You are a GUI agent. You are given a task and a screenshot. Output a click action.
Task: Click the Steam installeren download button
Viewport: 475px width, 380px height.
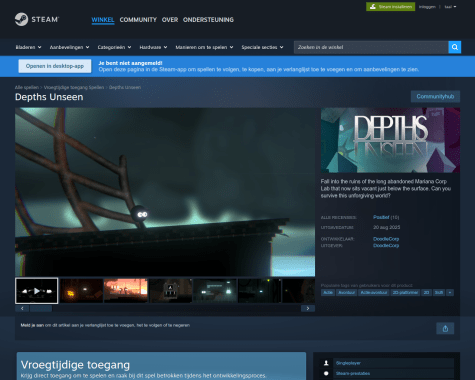tap(390, 7)
